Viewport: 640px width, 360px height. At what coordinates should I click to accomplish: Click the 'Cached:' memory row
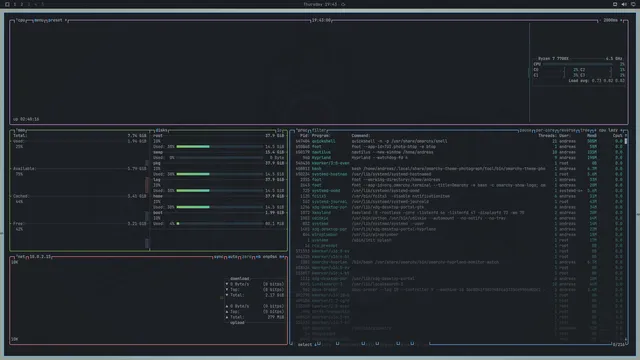[80, 196]
